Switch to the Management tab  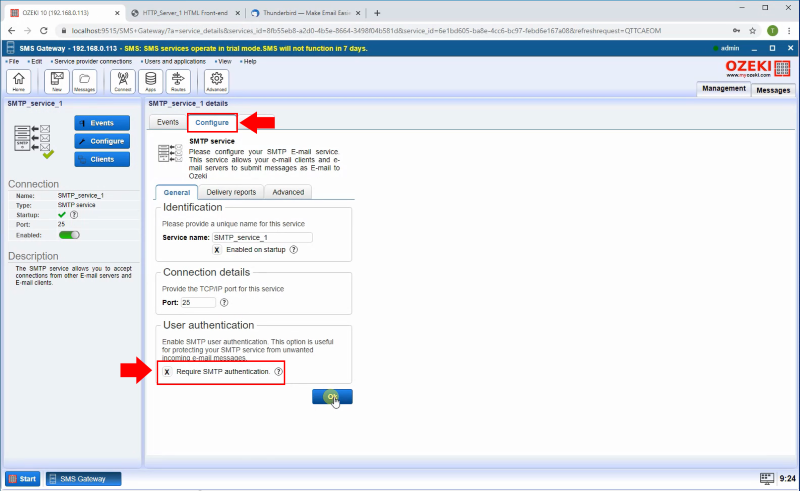coord(723,89)
